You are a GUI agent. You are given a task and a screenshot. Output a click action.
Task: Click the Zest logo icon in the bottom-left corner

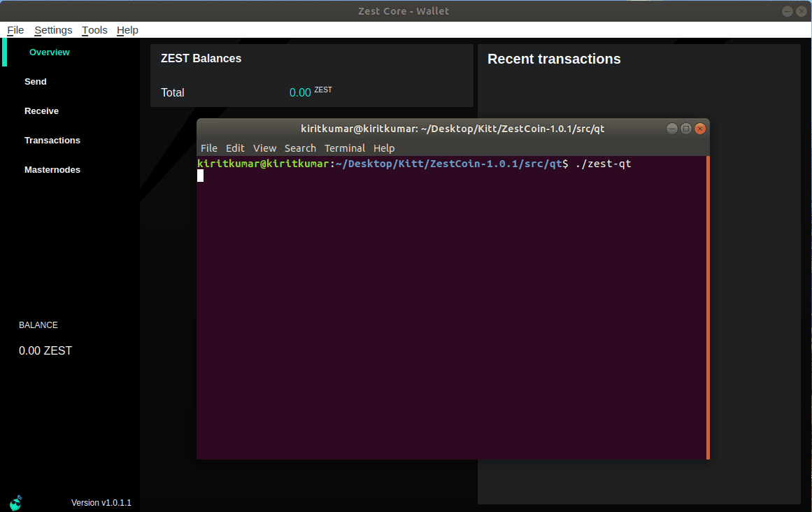(16, 502)
